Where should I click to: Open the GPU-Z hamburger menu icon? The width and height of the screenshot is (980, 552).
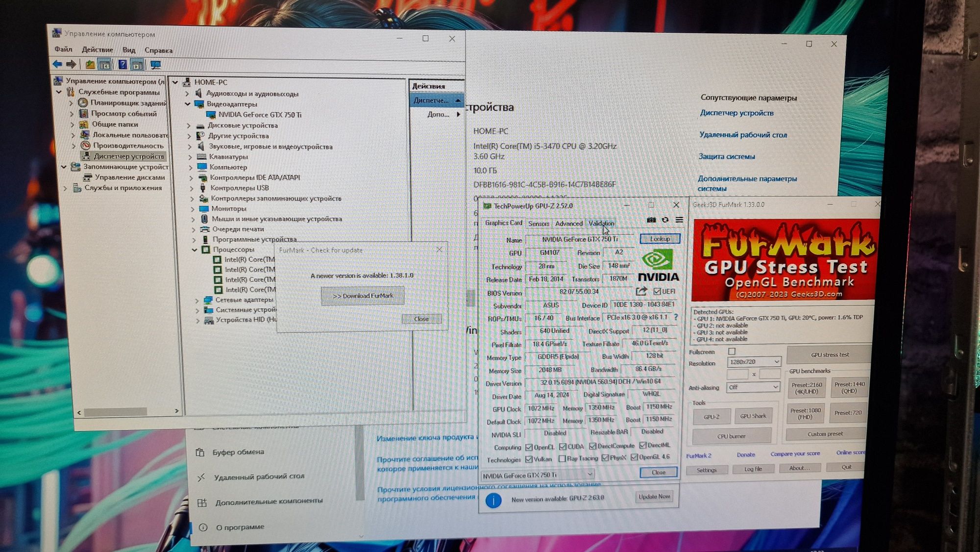679,220
